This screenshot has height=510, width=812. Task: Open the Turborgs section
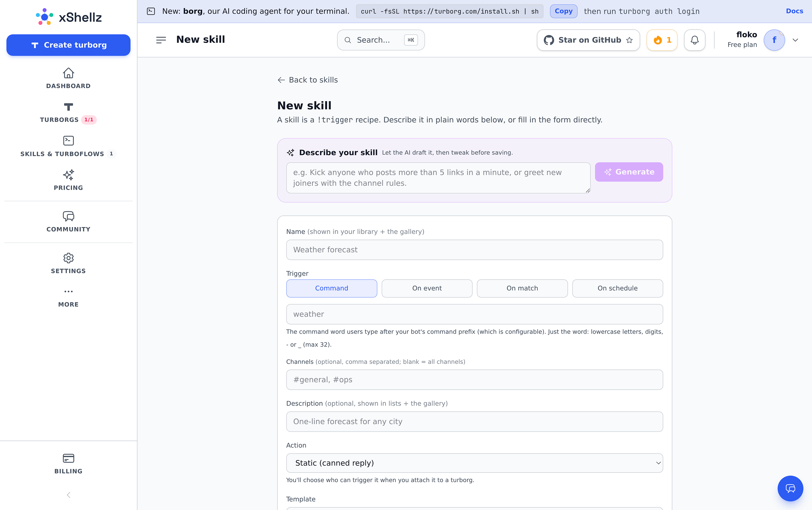pos(68,113)
